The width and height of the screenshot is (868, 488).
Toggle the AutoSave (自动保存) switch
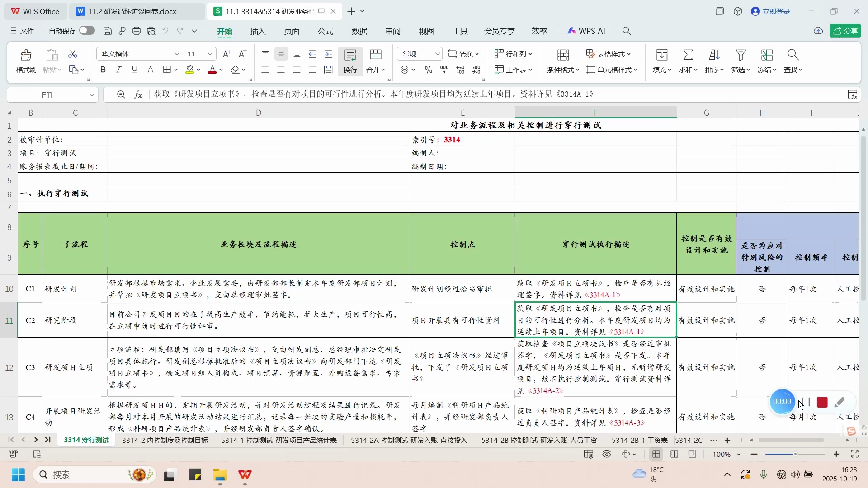[x=87, y=30]
